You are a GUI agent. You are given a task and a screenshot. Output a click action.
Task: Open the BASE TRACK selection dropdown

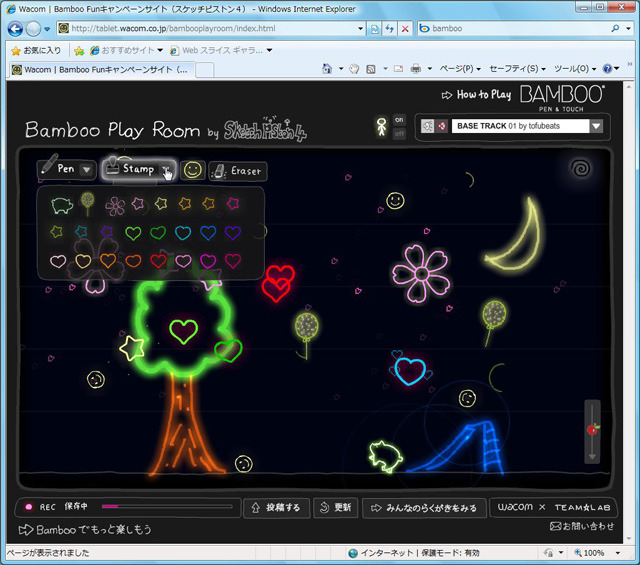pos(596,126)
